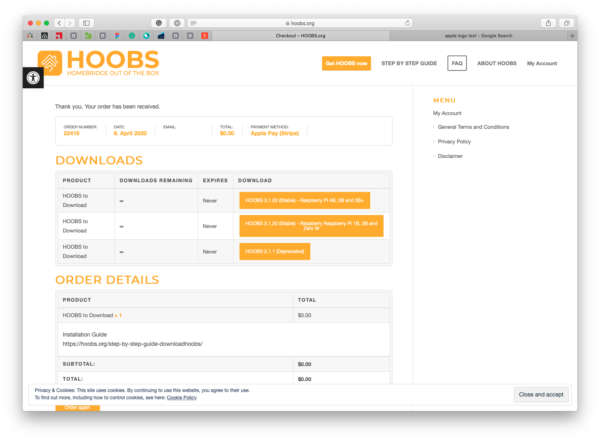The image size is (600, 441).
Task: Switch to apple logo text Google Search tab
Action: 478,36
